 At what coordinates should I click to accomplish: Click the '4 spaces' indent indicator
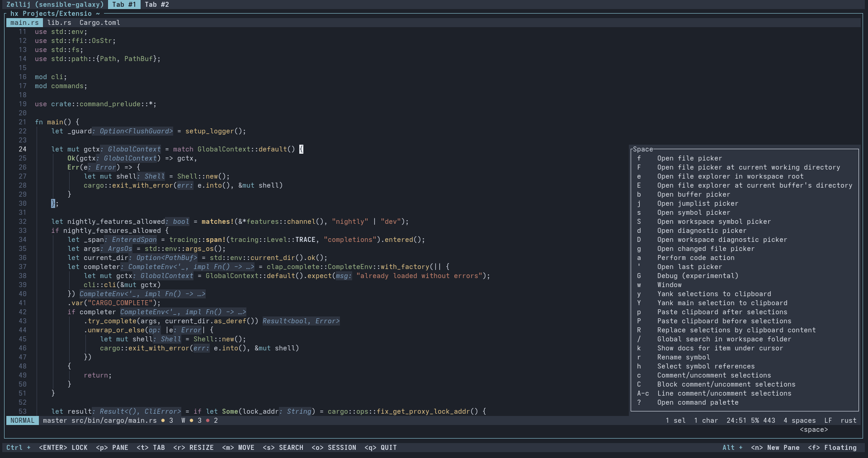click(x=800, y=420)
